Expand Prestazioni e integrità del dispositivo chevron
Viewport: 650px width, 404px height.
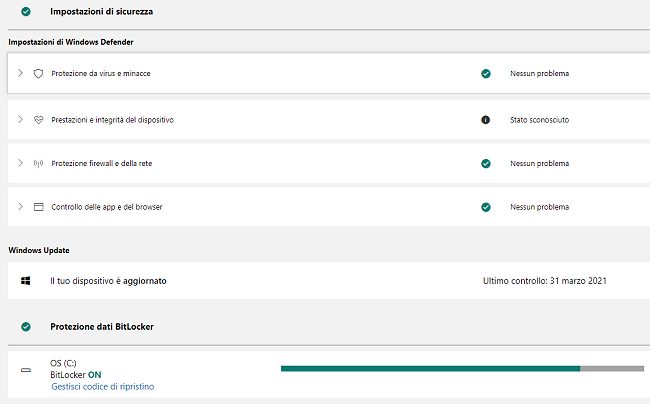pyautogui.click(x=20, y=119)
